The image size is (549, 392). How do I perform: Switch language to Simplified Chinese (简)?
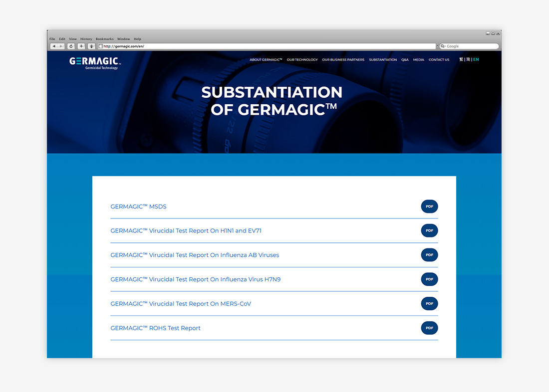pos(468,59)
